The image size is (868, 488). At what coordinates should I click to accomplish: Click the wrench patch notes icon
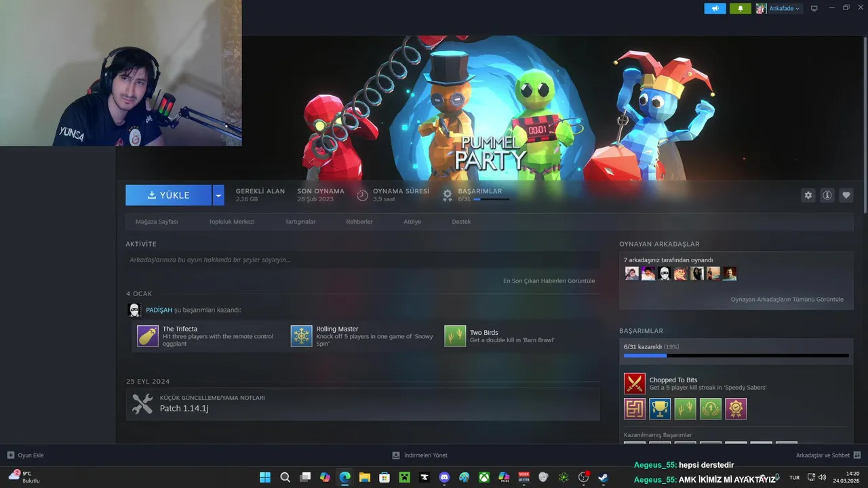[x=142, y=404]
